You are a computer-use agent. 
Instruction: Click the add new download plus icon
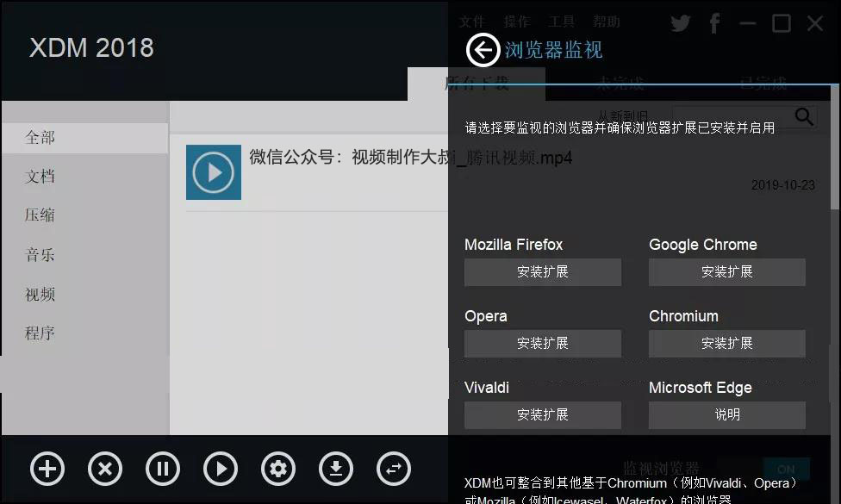47,470
